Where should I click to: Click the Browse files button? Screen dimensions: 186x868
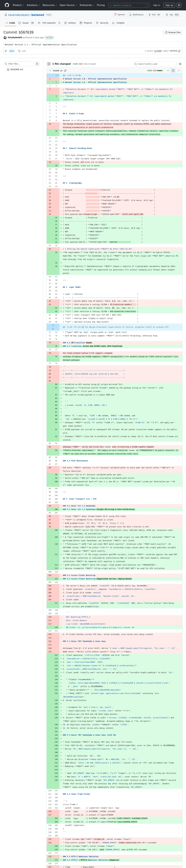[x=173, y=32]
